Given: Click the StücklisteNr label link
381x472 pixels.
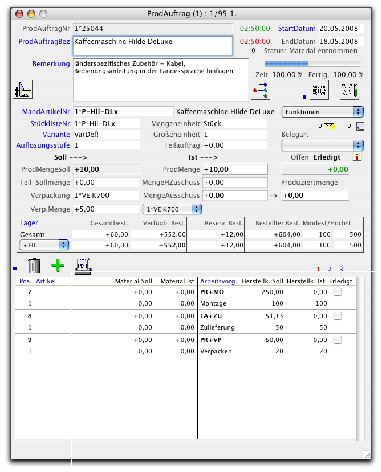Looking at the screenshot, I should 50,124.
